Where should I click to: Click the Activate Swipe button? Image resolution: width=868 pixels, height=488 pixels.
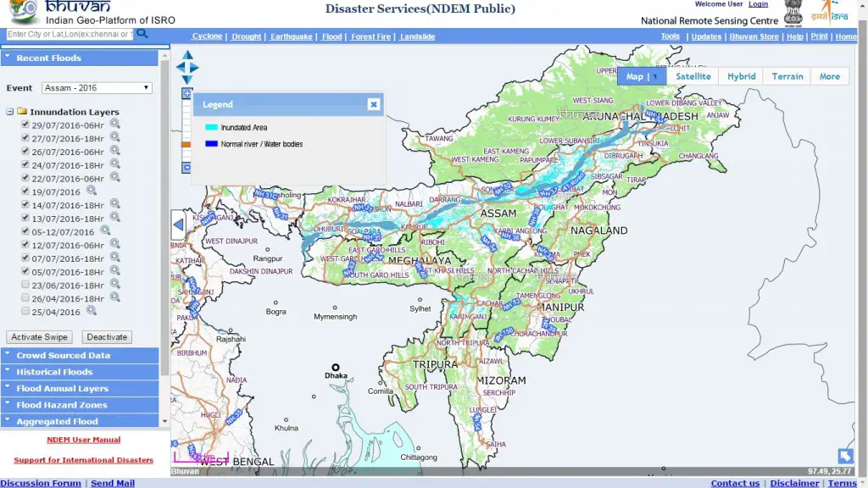click(39, 337)
